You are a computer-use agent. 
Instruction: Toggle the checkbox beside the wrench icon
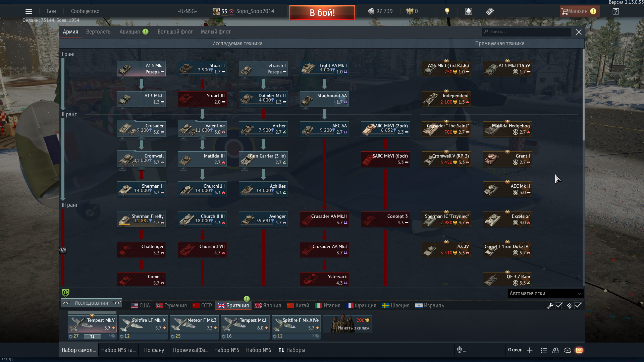559,306
